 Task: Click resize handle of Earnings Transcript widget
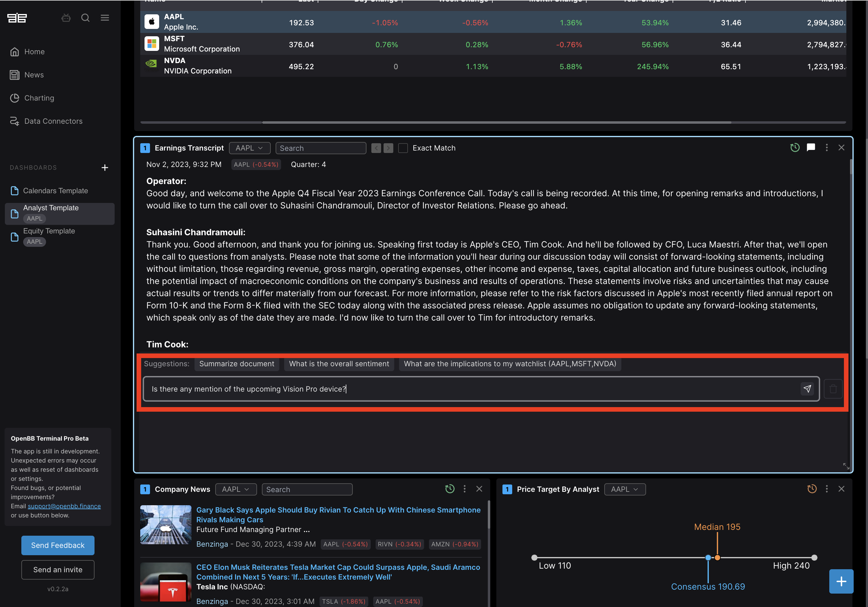(846, 466)
